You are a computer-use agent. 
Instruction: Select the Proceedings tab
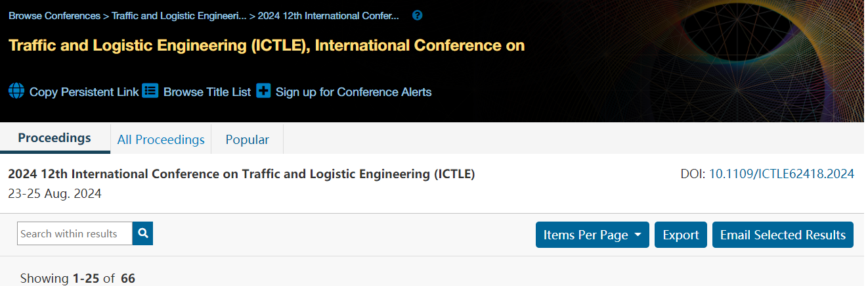point(54,138)
